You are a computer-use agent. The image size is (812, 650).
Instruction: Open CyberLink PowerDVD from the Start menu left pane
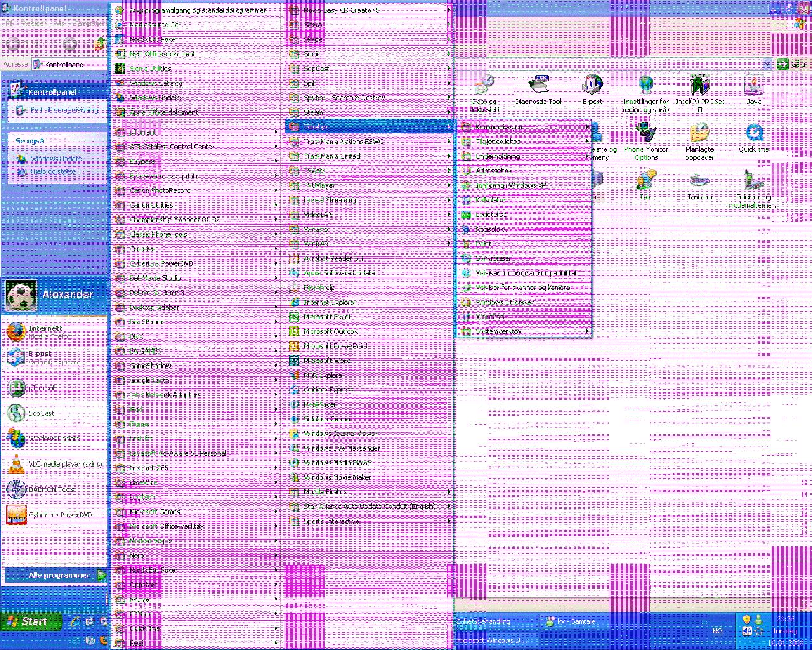(x=54, y=515)
